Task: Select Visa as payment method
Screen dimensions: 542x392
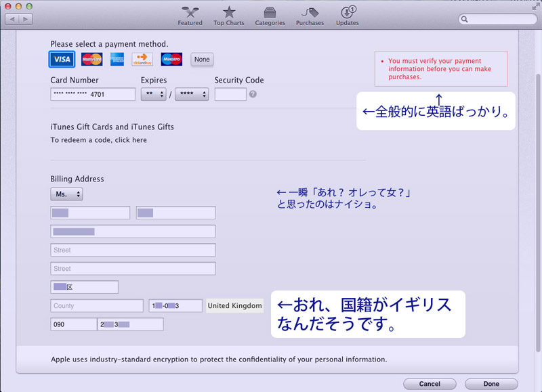Action: pyautogui.click(x=62, y=60)
